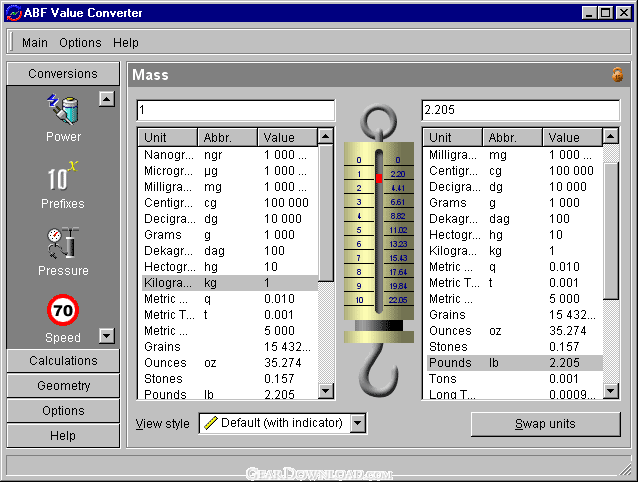Open the Pressure conversion category
The height and width of the screenshot is (482, 638).
click(x=63, y=252)
